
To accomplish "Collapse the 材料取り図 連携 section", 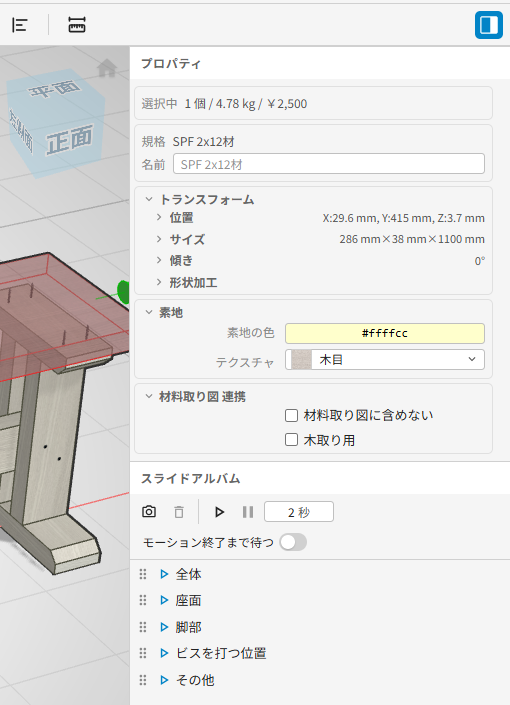I will [x=149, y=396].
